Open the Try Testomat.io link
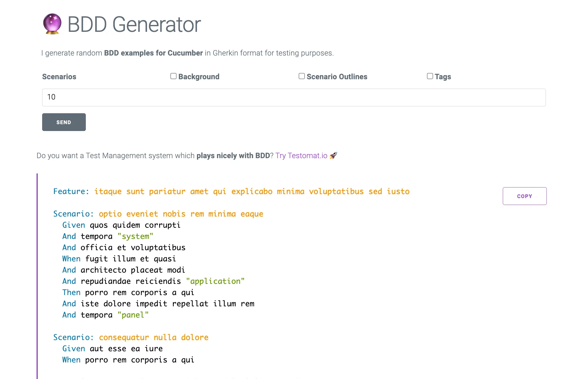 coord(301,156)
